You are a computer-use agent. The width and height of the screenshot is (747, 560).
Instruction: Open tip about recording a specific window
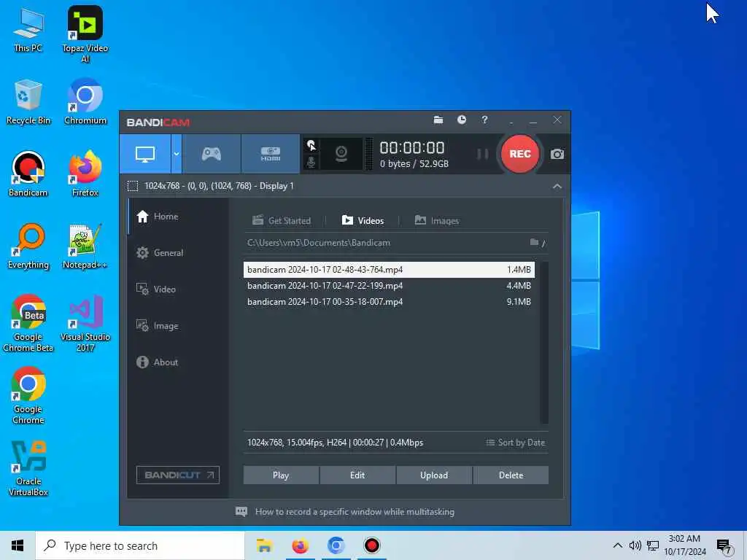click(x=345, y=512)
